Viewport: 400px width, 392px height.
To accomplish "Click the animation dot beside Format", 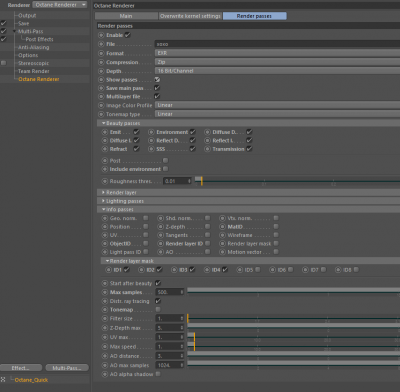I will tap(101, 53).
